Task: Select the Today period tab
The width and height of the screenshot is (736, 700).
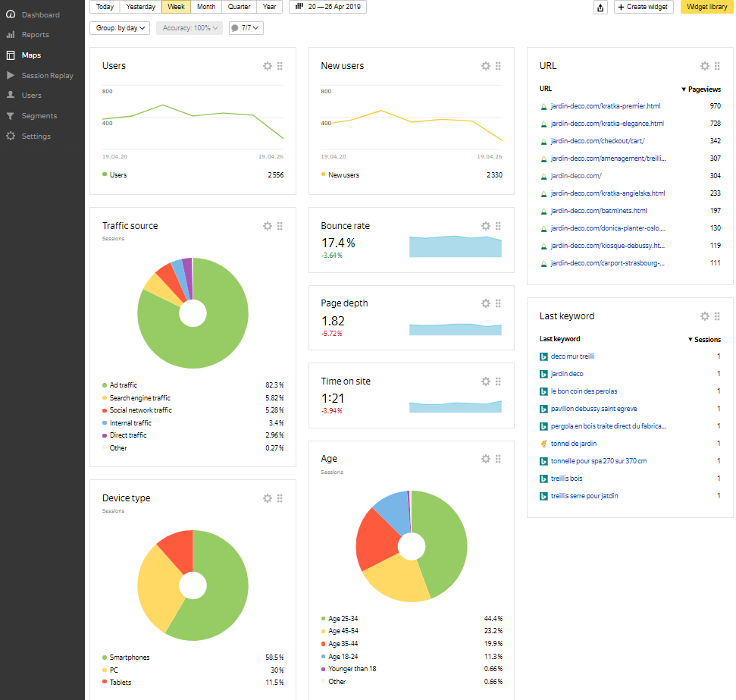Action: pos(105,7)
